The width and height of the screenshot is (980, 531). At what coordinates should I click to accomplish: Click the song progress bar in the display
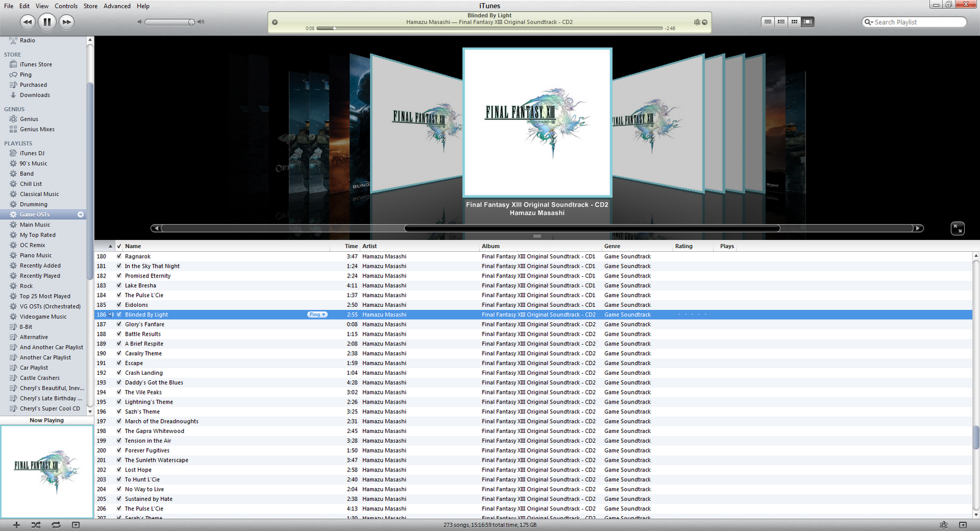pos(489,28)
